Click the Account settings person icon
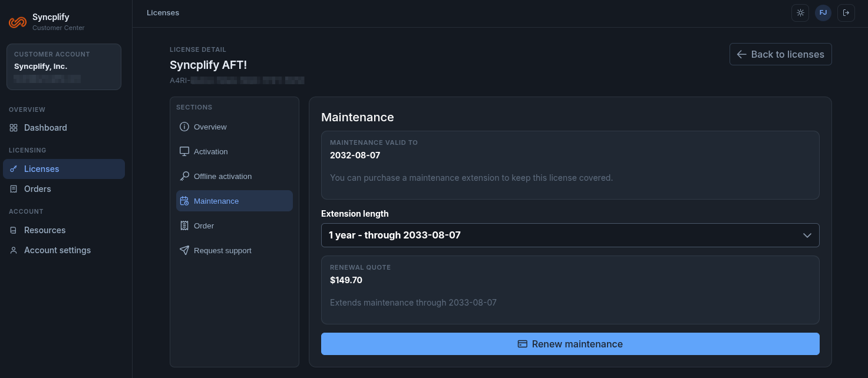The image size is (868, 378). [x=14, y=250]
